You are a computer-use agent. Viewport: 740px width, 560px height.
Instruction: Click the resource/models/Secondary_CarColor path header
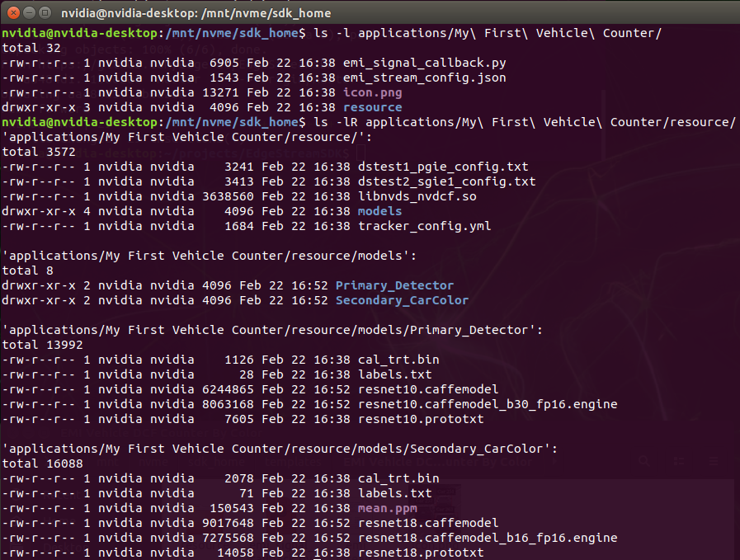tap(280, 449)
